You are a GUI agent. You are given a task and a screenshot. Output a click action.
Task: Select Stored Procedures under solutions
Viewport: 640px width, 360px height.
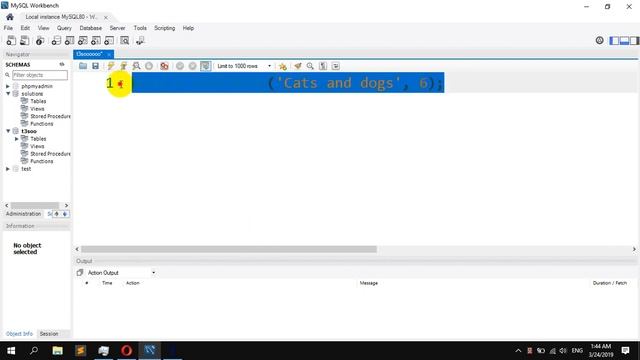tap(50, 116)
